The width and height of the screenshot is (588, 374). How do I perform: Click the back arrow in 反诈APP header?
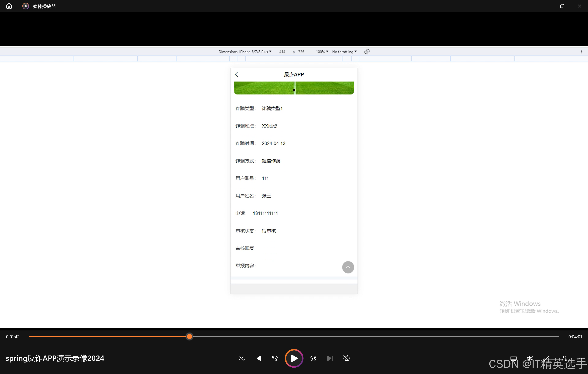coord(237,74)
